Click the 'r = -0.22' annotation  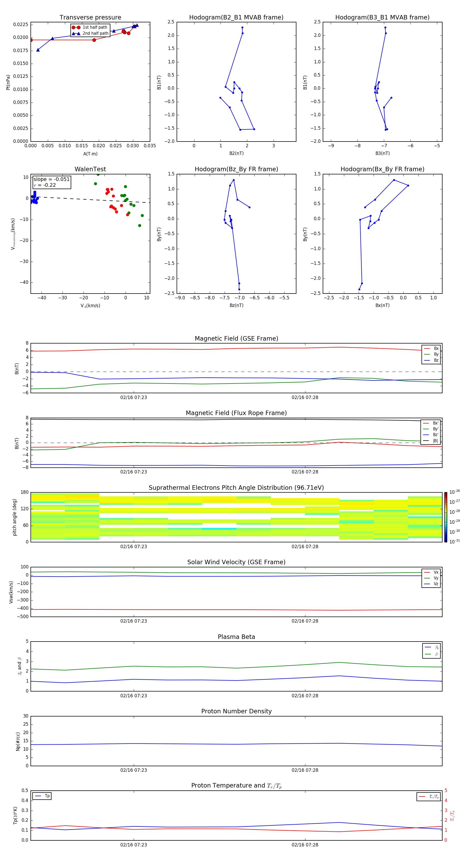[45, 185]
